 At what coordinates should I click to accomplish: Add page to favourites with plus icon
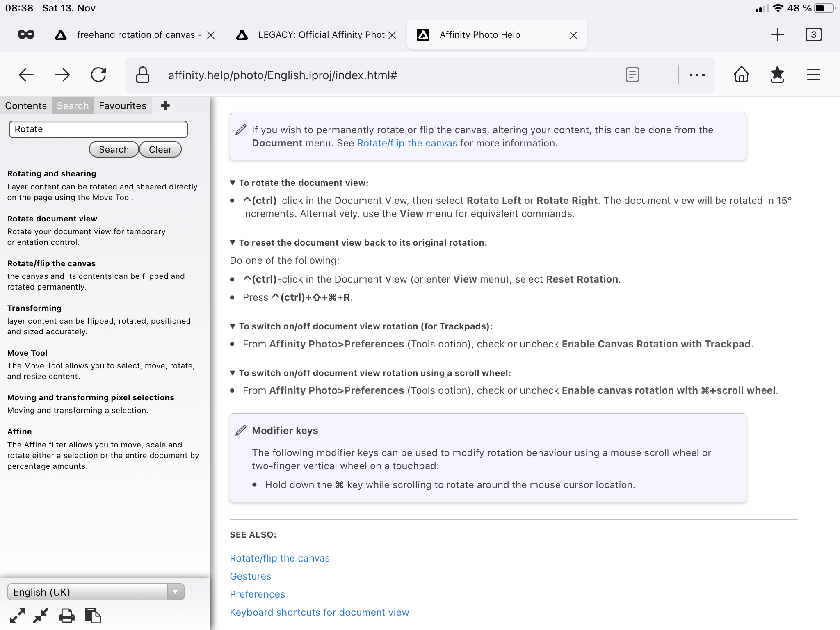[165, 105]
